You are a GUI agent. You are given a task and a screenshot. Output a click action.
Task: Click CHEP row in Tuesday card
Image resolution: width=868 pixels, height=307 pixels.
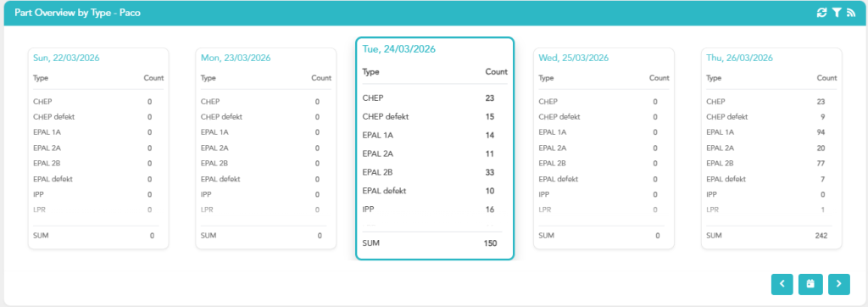tap(434, 98)
